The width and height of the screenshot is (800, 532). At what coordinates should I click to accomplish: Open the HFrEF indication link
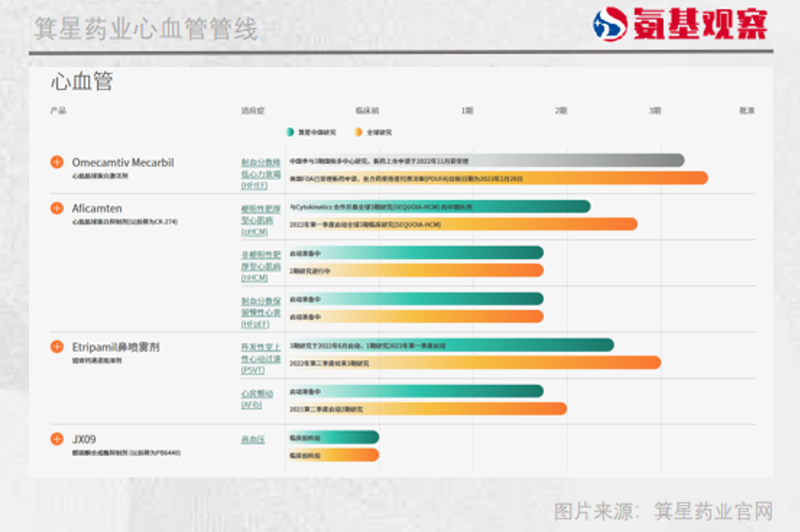coord(260,174)
